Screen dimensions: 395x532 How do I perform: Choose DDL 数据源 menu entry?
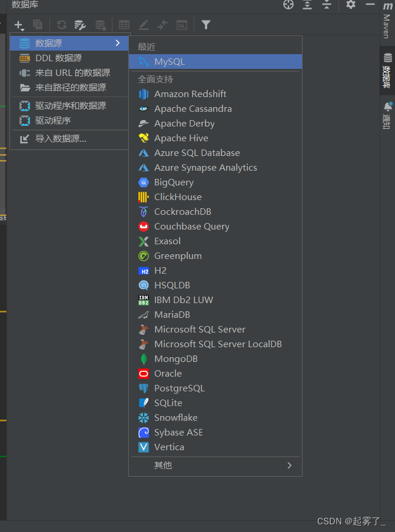coord(69,58)
